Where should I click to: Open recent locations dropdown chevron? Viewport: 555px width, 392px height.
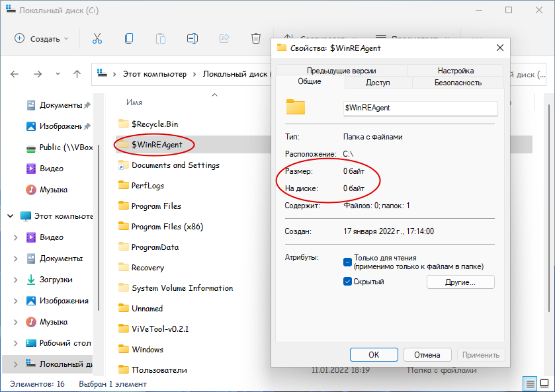[58, 74]
